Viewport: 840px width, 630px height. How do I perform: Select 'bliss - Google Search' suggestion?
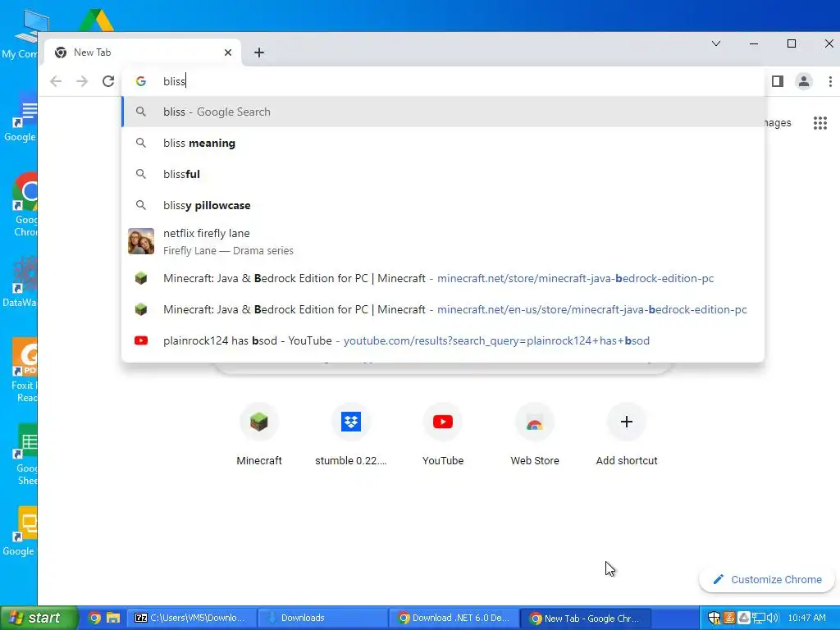(443, 112)
